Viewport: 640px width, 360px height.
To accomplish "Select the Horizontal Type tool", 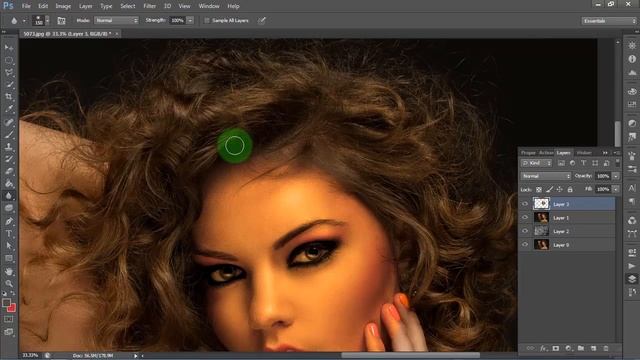I will point(9,233).
